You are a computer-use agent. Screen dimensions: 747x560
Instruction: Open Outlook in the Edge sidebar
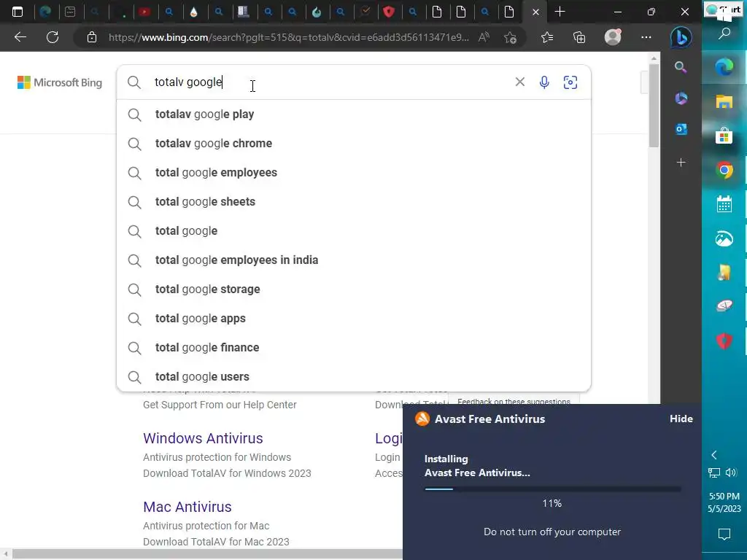[x=681, y=129]
